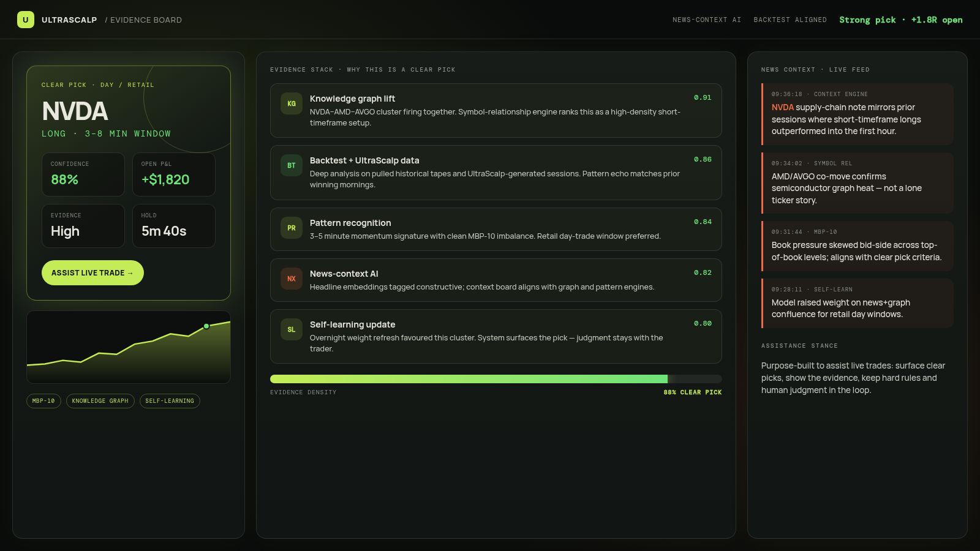The image size is (980, 551).
Task: Click the UltraScalp U logo icon
Action: point(26,20)
